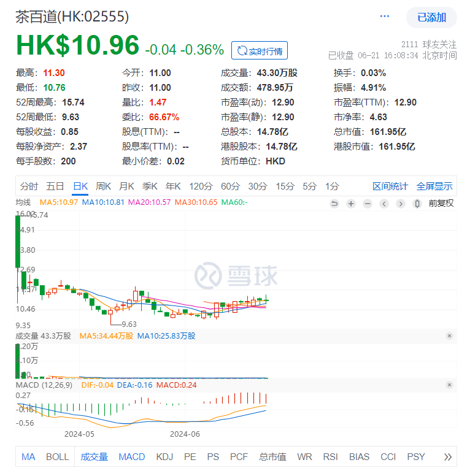Image resolution: width=470 pixels, height=476 pixels.
Task: Click the 2111 球友关注 followers text
Action: 429,45
